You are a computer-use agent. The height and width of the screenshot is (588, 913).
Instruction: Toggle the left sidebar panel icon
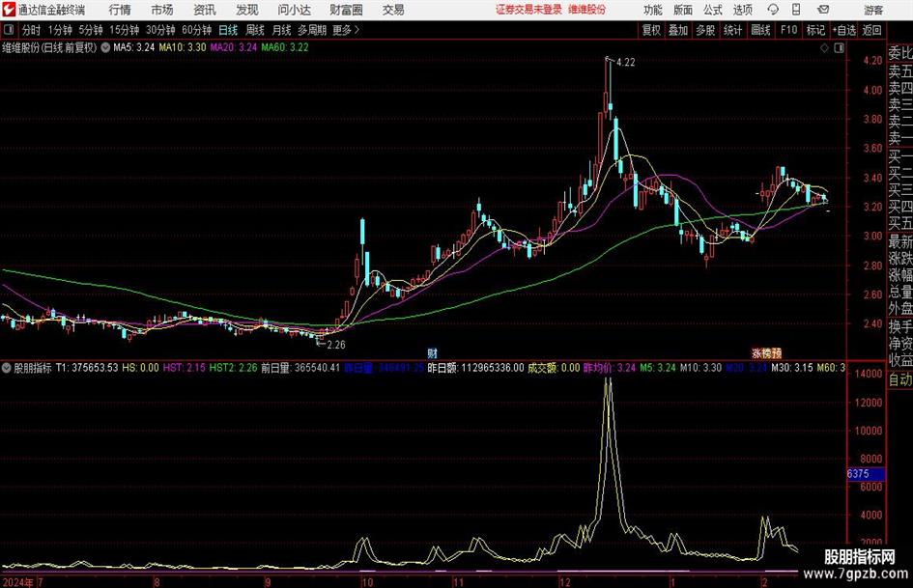coord(9,30)
